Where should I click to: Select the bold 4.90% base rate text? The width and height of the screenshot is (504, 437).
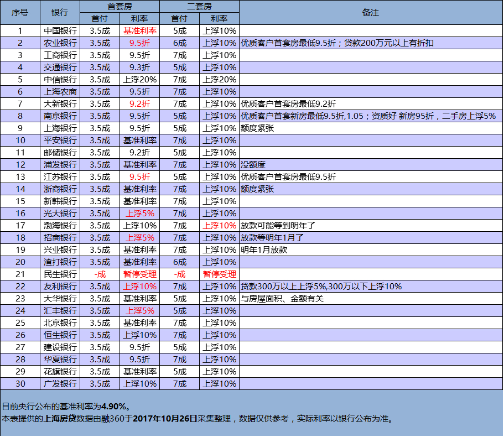pos(113,406)
